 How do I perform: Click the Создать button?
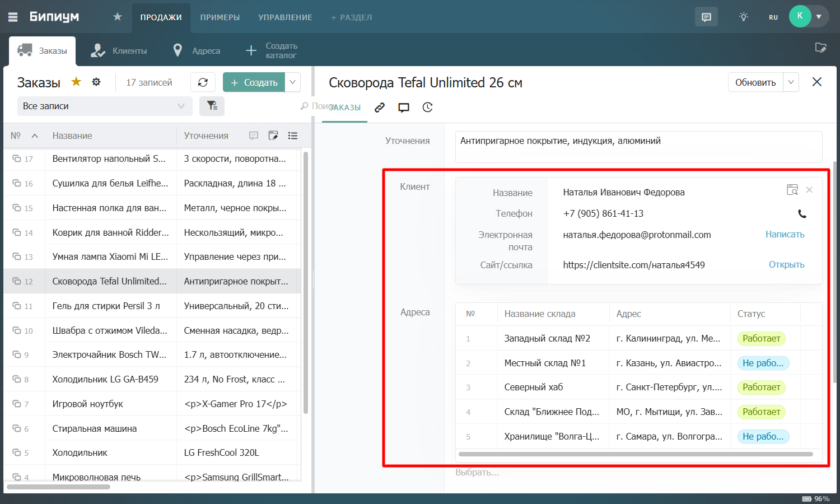point(254,82)
